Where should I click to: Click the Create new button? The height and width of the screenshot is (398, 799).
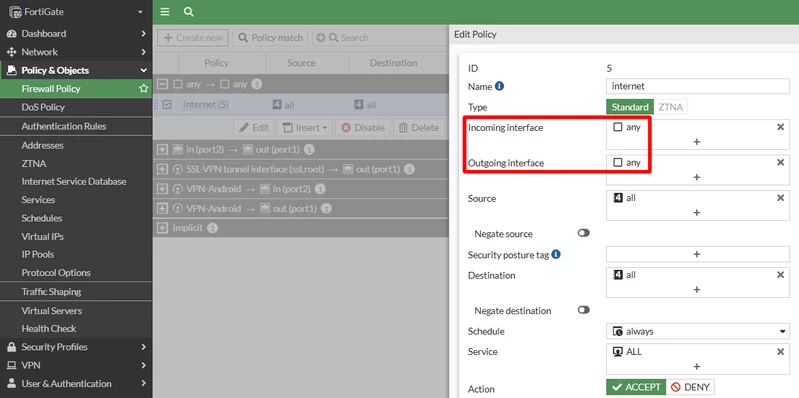click(x=193, y=38)
